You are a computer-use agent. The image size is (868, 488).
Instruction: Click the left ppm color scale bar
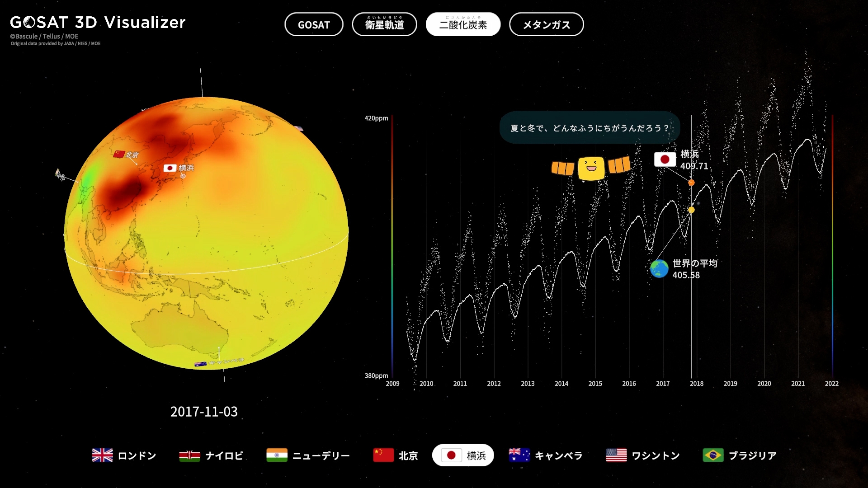coord(392,246)
